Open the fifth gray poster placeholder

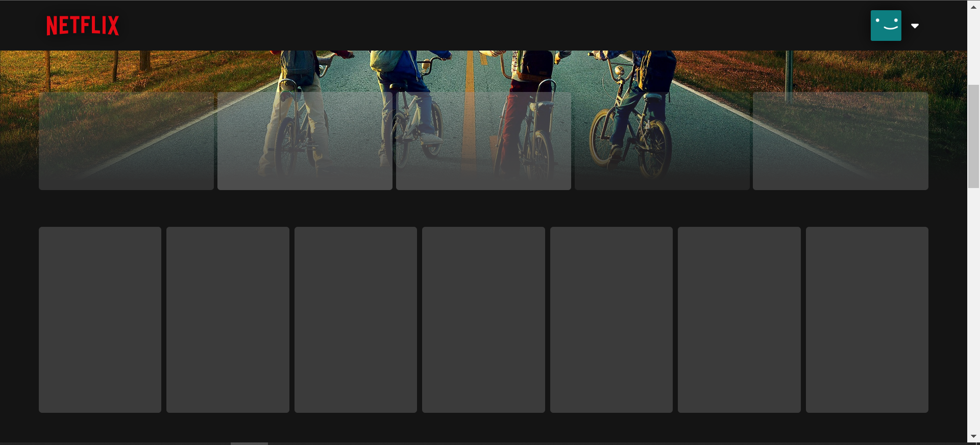(x=611, y=320)
